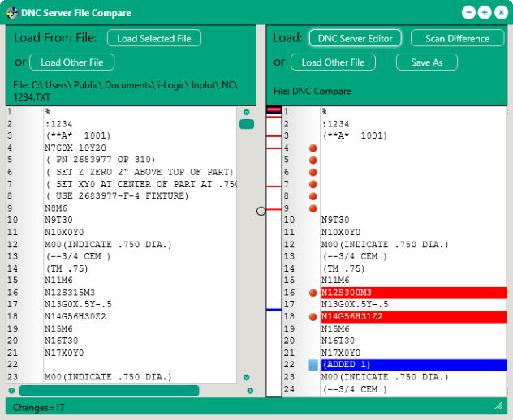Click the red change marker on line 9
513x420 pixels.
pos(313,208)
